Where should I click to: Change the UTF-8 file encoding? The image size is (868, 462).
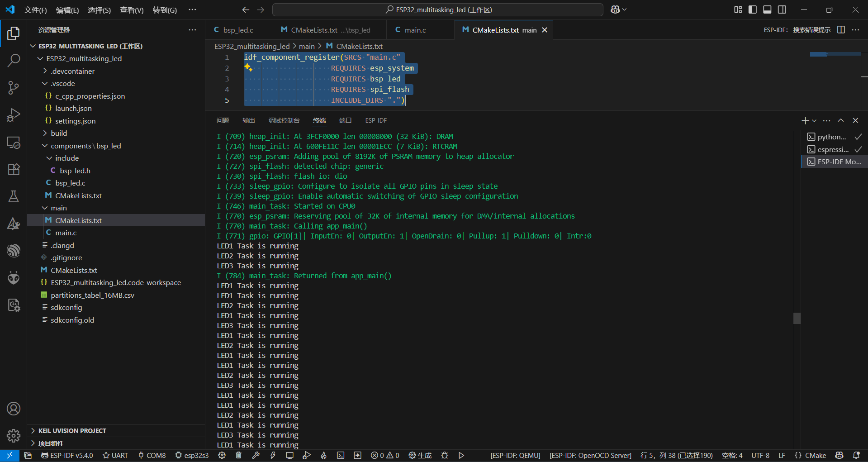(760, 455)
